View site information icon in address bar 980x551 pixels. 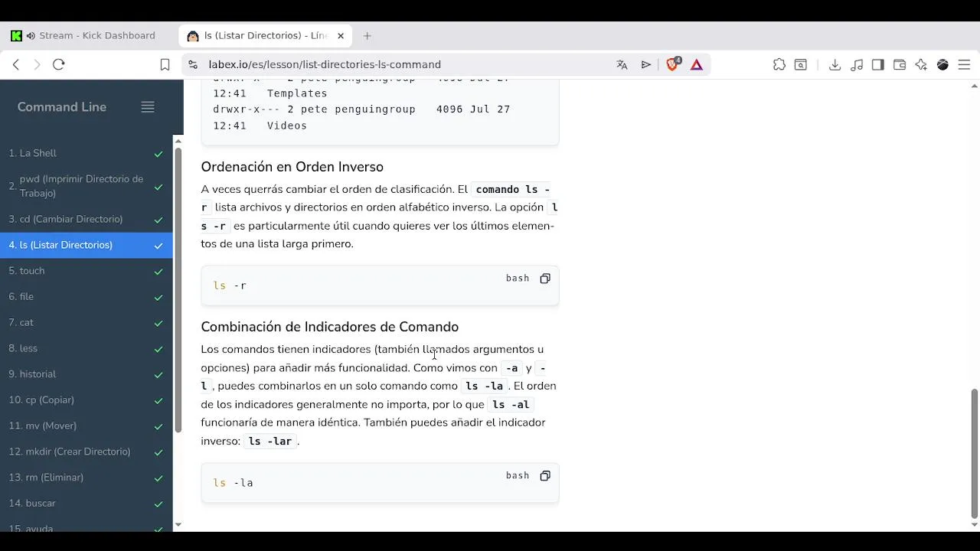coord(193,65)
